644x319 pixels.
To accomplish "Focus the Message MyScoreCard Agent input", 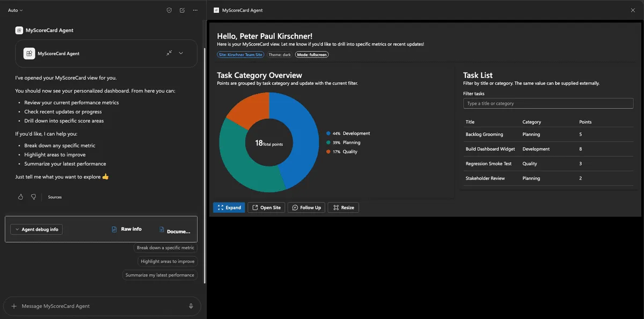I will point(102,306).
